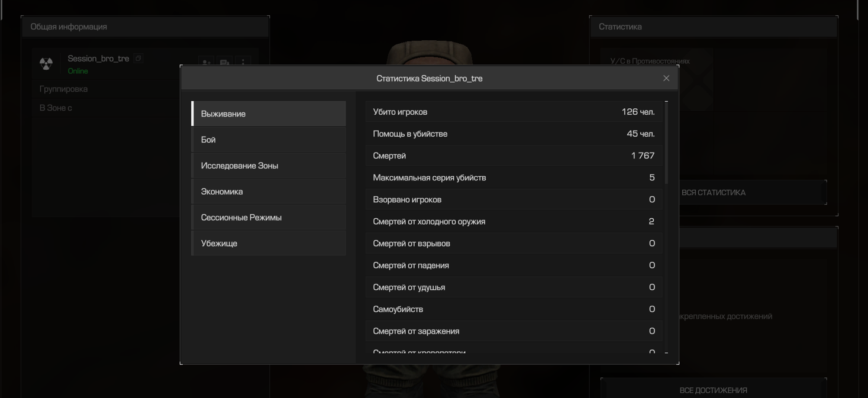Image resolution: width=868 pixels, height=398 pixels.
Task: Select the Убежище category
Action: pos(269,243)
